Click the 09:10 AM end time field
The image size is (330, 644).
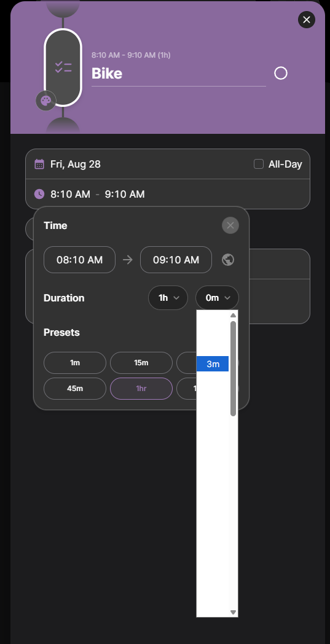pos(176,260)
